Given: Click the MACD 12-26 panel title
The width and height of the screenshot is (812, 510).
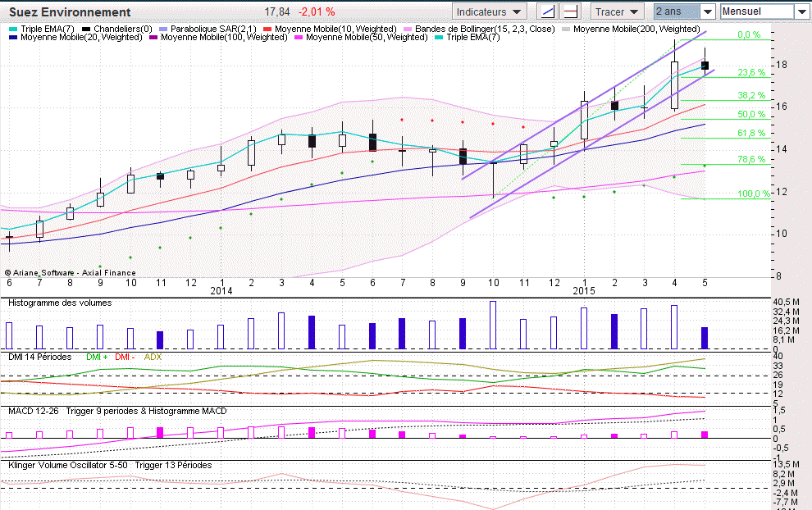Looking at the screenshot, I should point(34,411).
